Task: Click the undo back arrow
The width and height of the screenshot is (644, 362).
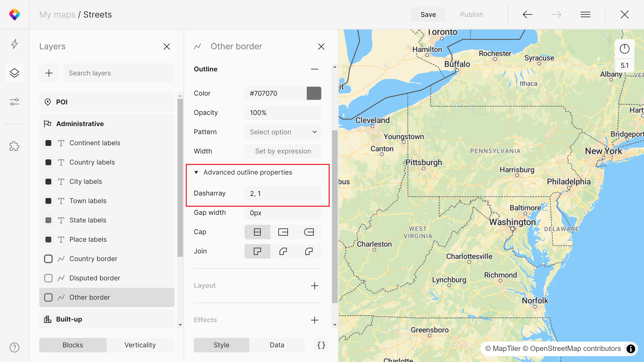Action: [527, 14]
